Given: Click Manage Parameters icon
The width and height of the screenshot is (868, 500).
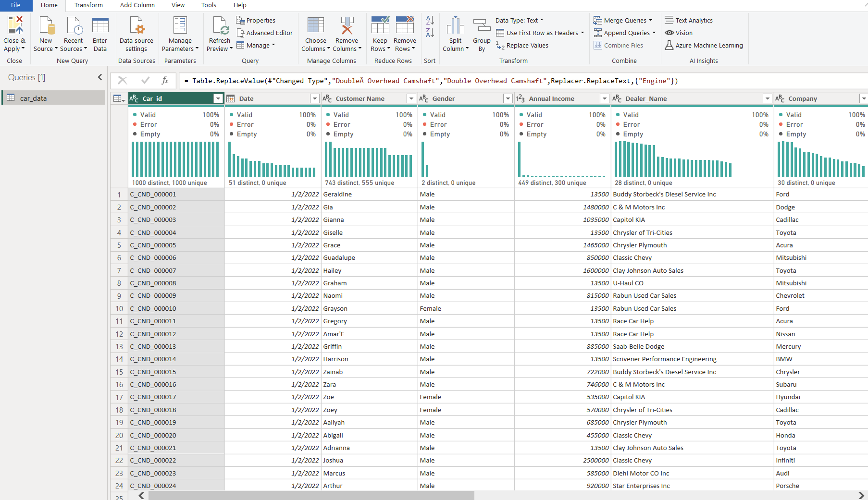Looking at the screenshot, I should [180, 25].
